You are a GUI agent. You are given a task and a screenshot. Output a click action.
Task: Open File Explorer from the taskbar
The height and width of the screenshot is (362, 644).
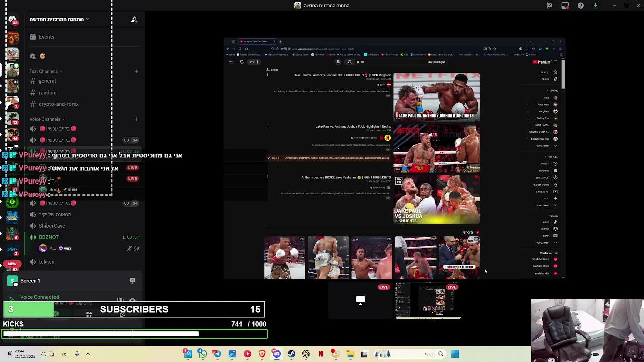coord(350,354)
